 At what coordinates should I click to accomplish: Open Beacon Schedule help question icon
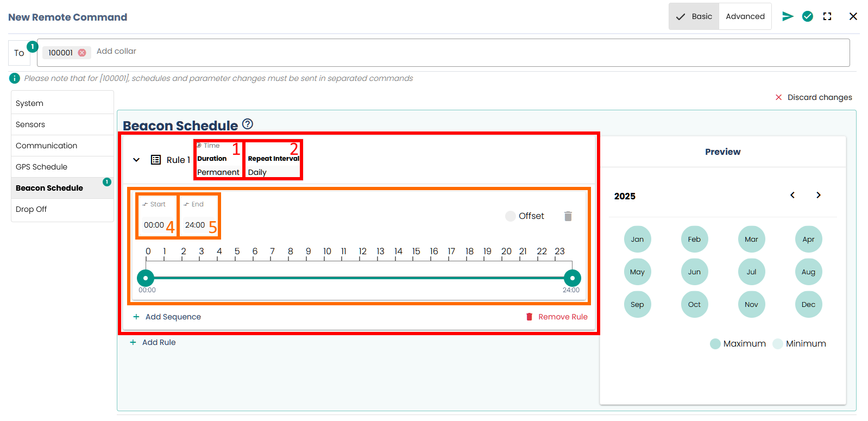(x=247, y=124)
